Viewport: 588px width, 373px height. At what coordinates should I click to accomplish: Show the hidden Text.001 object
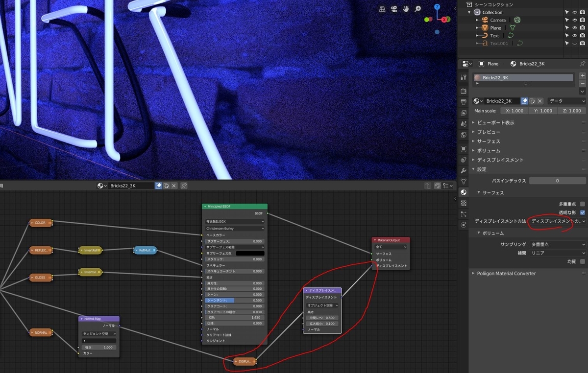[575, 44]
